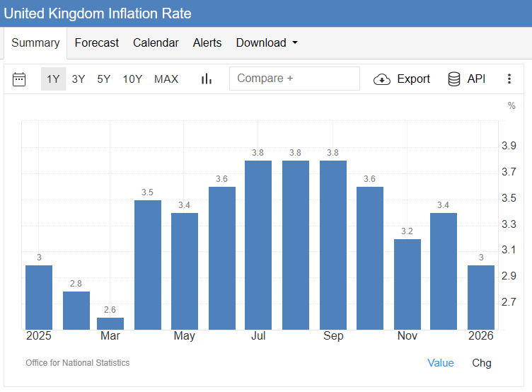Switch to the 3Y time range
Image resolution: width=532 pixels, height=392 pixels.
[x=79, y=79]
